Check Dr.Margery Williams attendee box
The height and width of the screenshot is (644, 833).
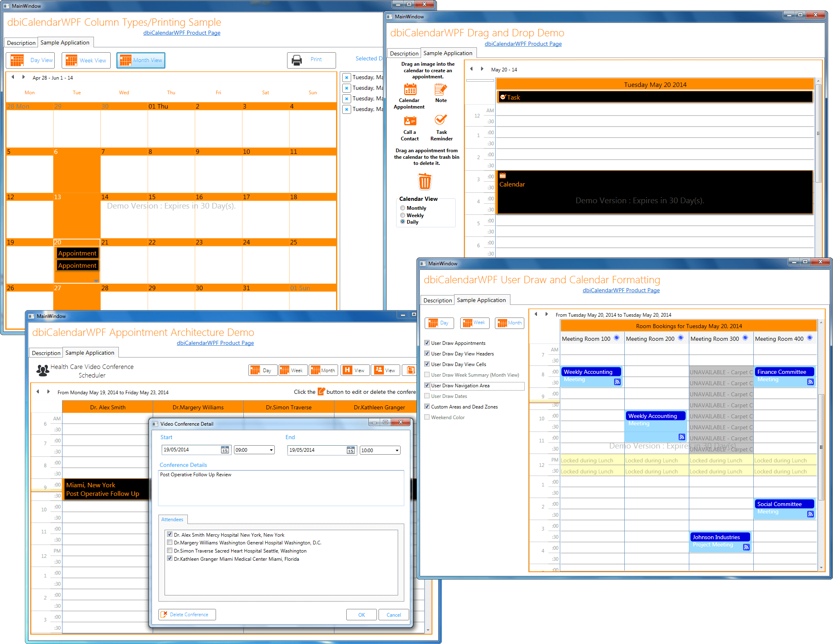(169, 542)
